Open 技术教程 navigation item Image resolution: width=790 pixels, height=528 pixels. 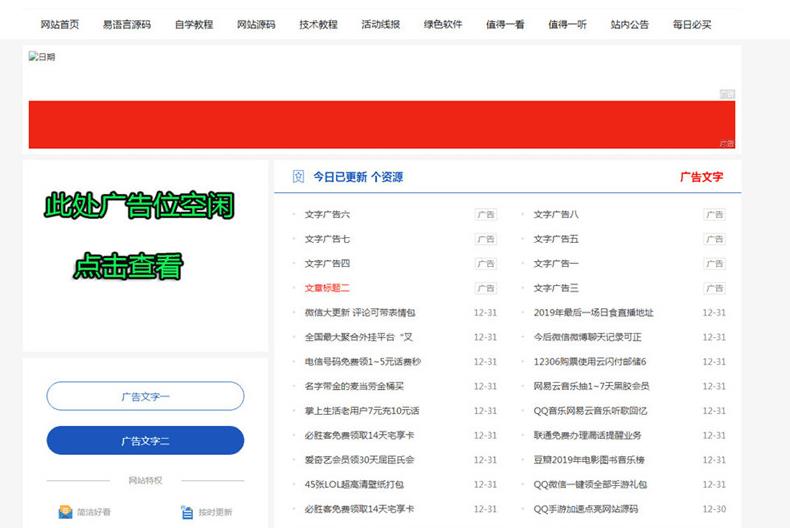click(318, 24)
